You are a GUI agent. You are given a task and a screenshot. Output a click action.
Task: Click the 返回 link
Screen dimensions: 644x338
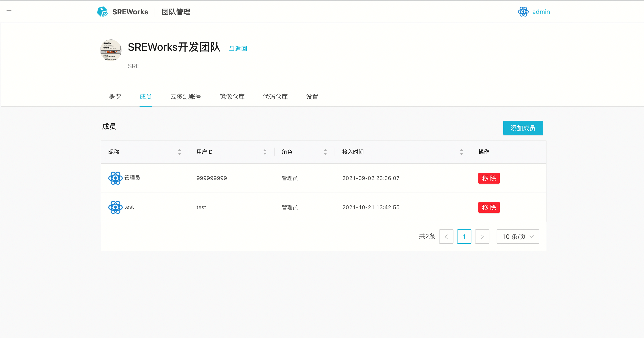point(238,48)
